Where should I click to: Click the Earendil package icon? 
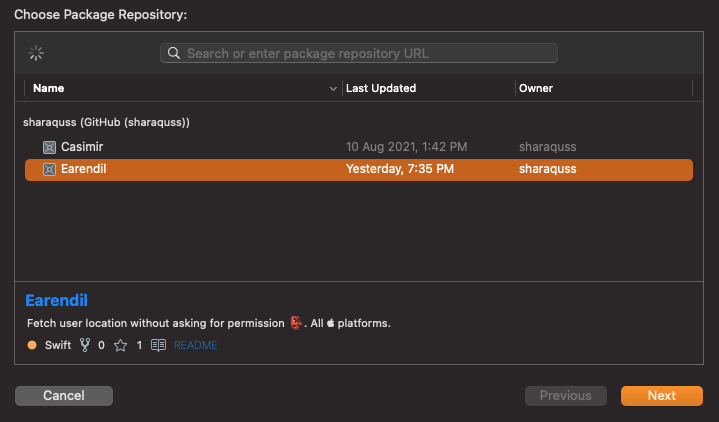click(x=49, y=170)
